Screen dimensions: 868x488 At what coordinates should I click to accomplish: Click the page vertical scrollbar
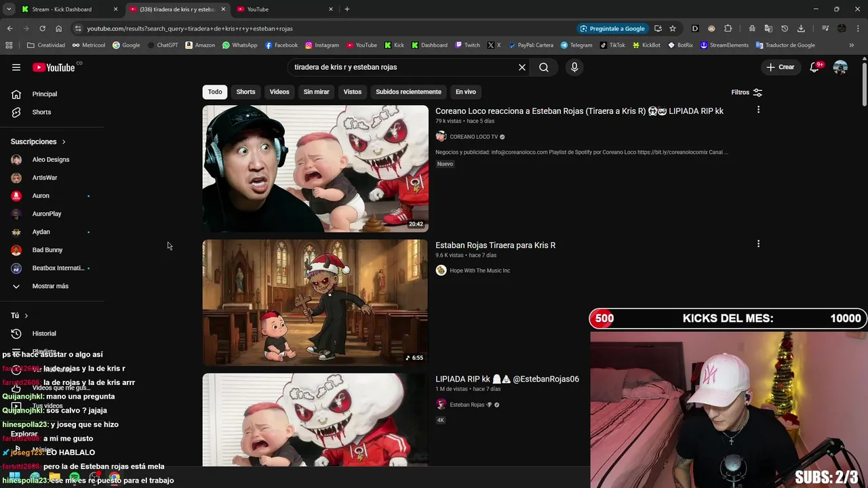(864, 85)
